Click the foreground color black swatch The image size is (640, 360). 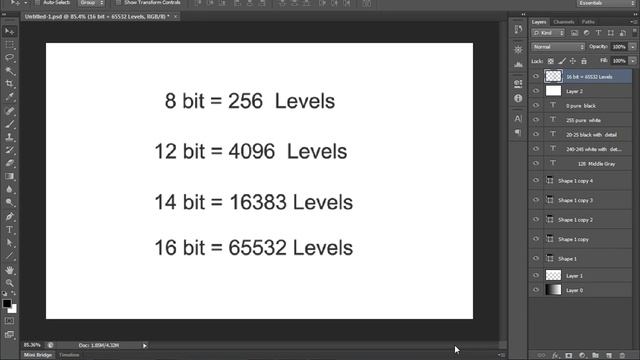point(7,304)
